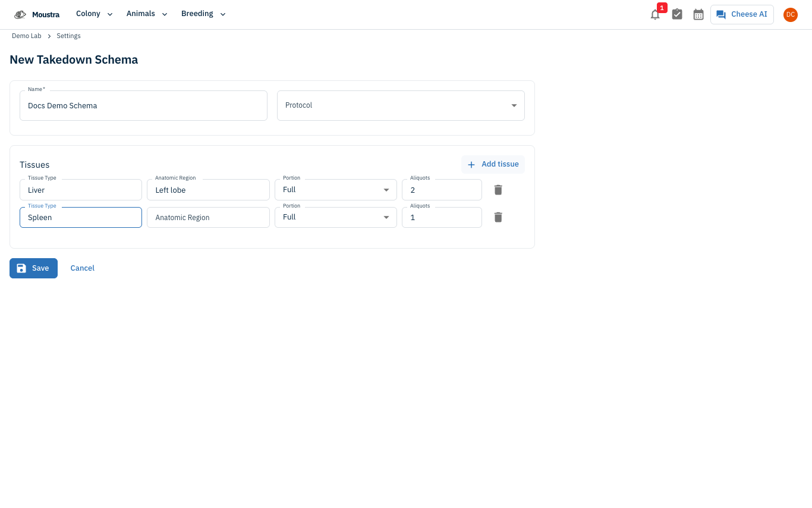Image resolution: width=812 pixels, height=508 pixels.
Task: Edit Anatomic Region field with Left lobe
Action: [x=208, y=190]
